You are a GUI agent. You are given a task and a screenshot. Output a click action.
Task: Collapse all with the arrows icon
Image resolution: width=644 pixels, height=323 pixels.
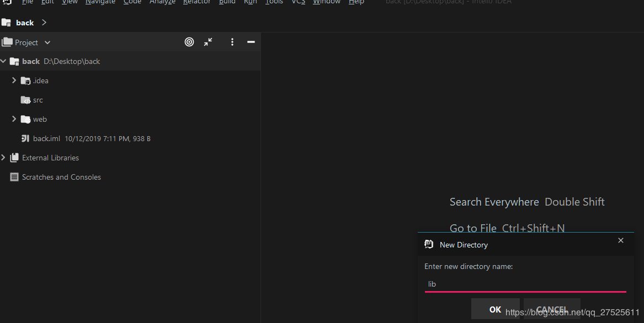pos(208,42)
